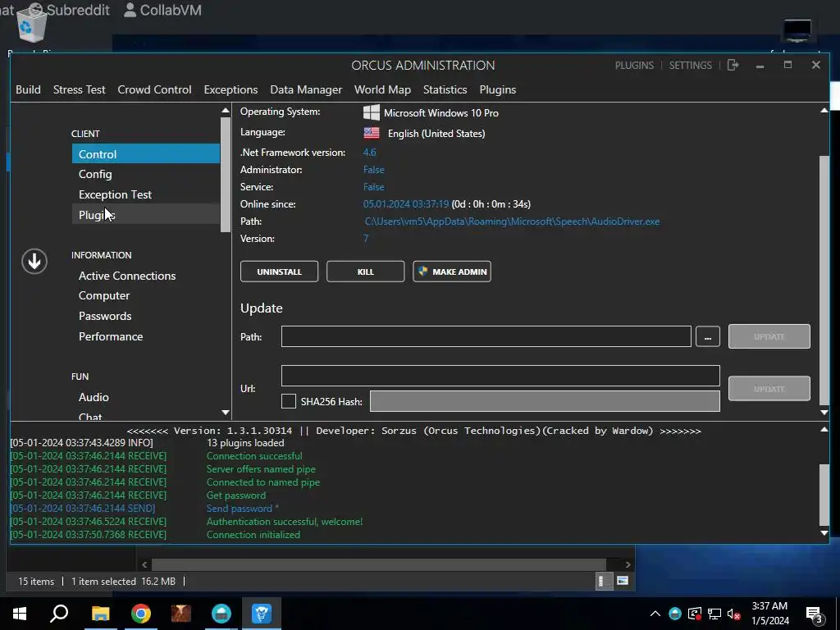The width and height of the screenshot is (840, 630).
Task: Select Computer under INFORMATION
Action: [104, 295]
